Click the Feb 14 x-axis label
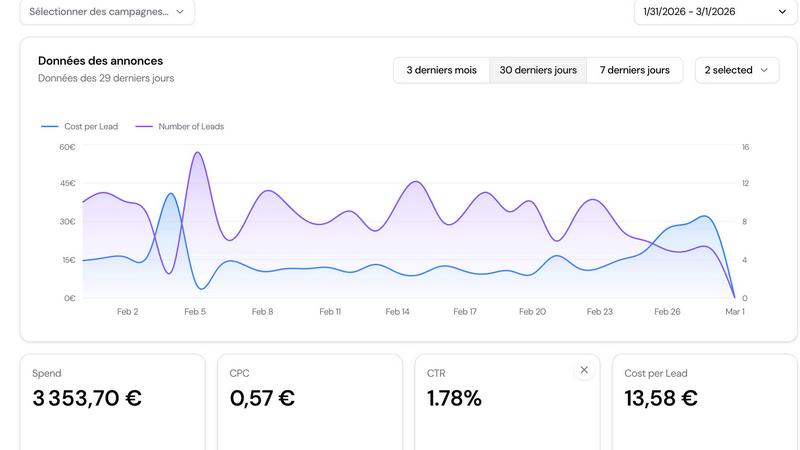Viewport: 800px width, 450px height. click(x=397, y=312)
